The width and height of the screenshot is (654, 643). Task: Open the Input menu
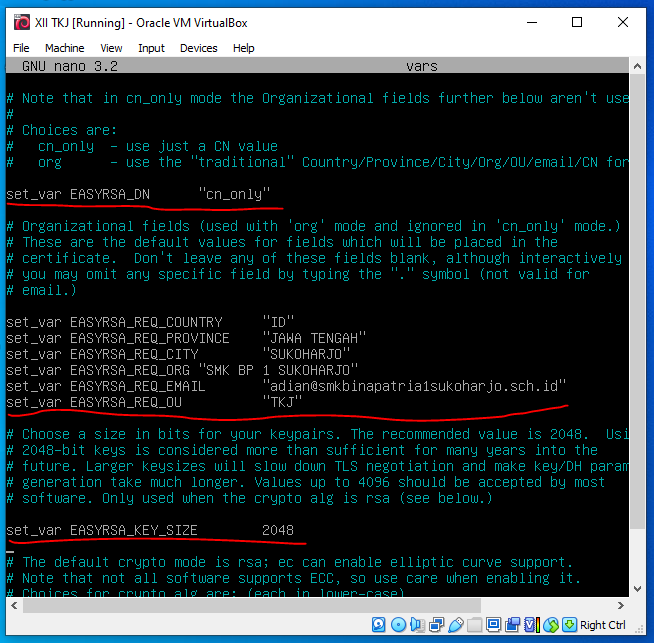151,48
